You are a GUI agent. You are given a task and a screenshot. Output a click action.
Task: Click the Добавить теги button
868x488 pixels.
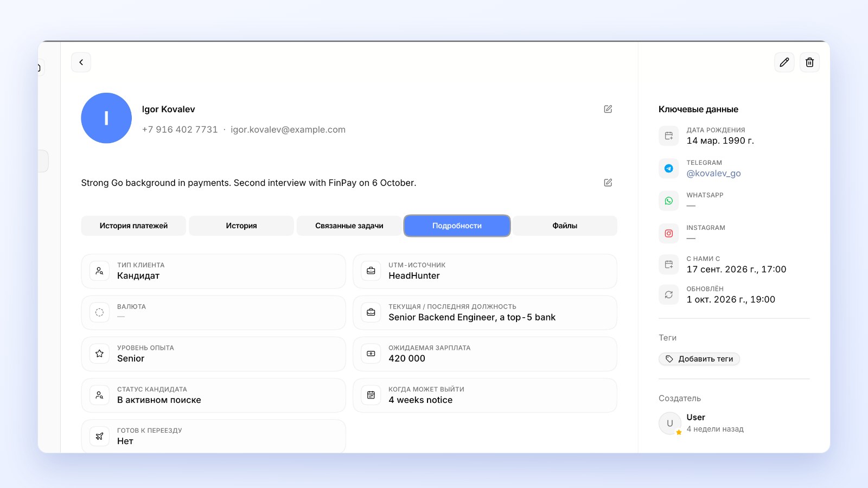pos(699,359)
